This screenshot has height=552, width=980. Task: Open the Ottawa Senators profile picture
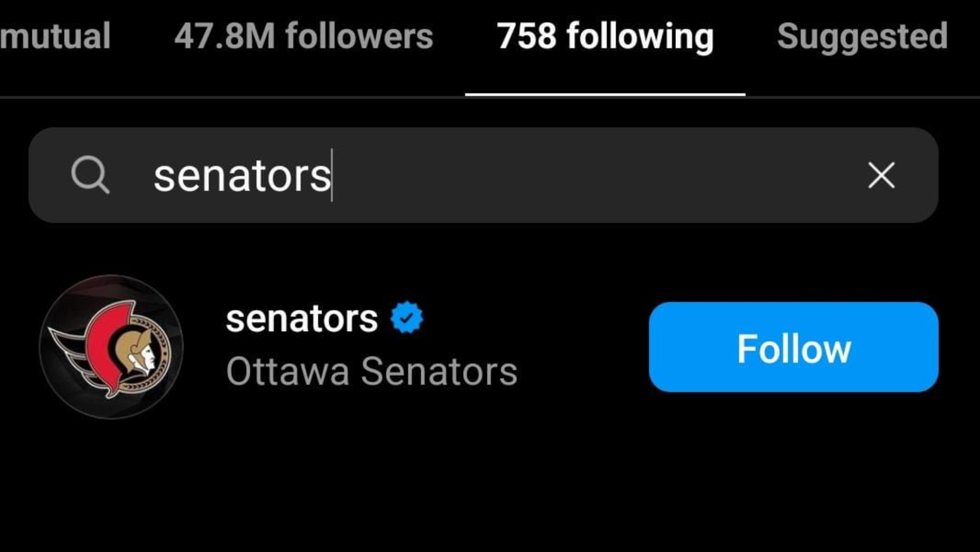[x=111, y=347]
